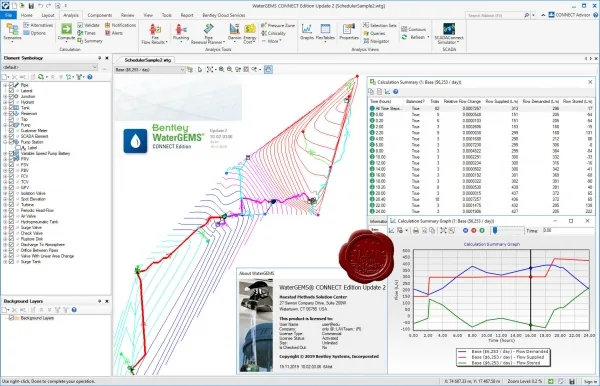600x386 pixels.
Task: Expand the Pipe tree node
Action: tap(5, 85)
